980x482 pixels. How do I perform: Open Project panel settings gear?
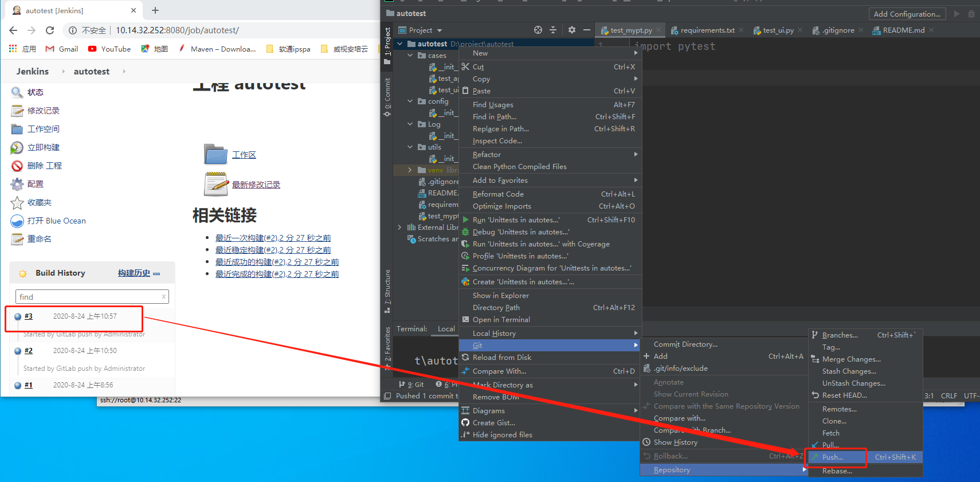tap(571, 30)
